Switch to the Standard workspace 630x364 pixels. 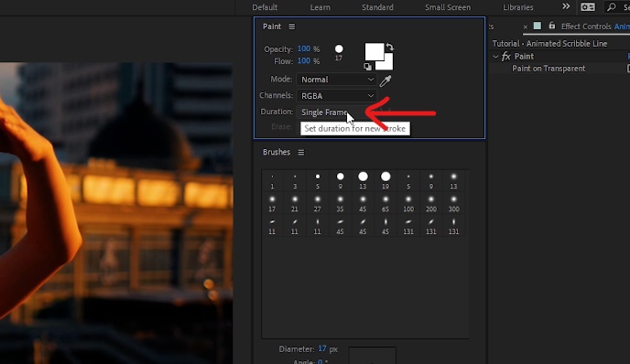coord(377,7)
